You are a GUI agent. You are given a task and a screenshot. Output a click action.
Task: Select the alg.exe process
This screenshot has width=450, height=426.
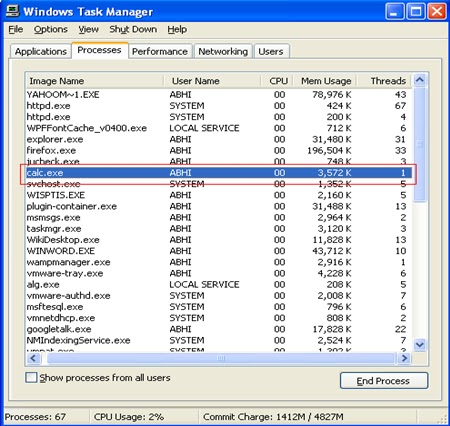tap(219, 285)
